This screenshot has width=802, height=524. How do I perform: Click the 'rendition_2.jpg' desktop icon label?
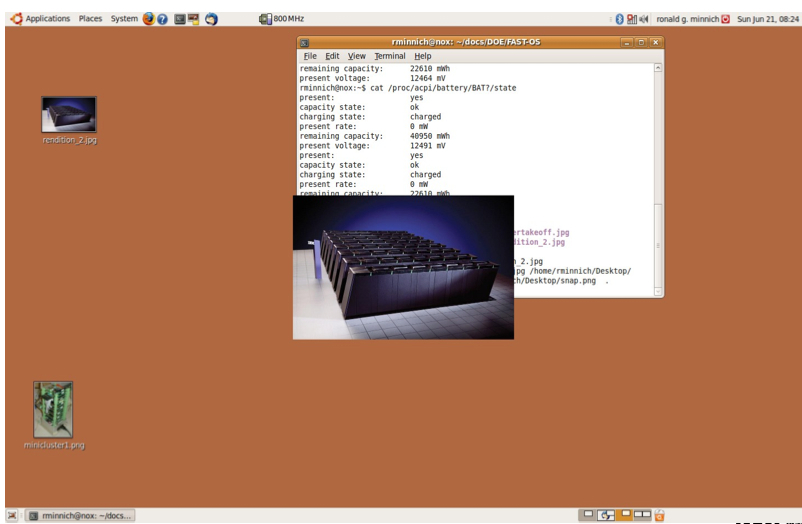pyautogui.click(x=70, y=140)
